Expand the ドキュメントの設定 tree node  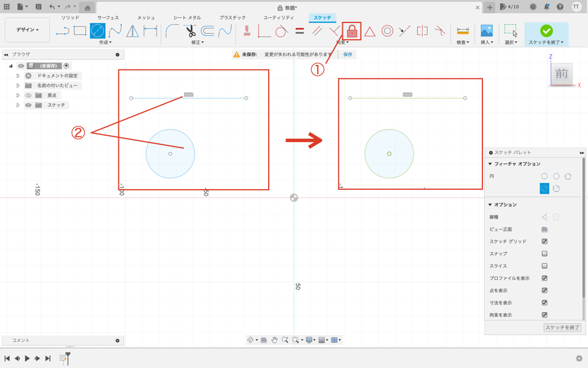click(18, 76)
